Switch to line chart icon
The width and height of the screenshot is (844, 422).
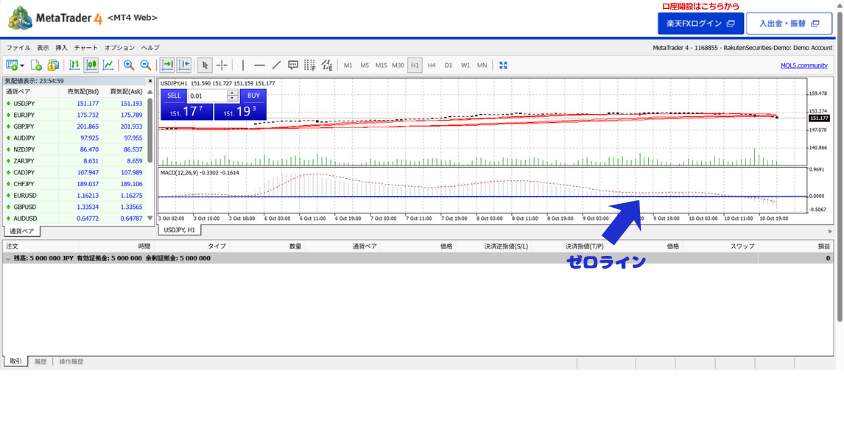coord(108,65)
